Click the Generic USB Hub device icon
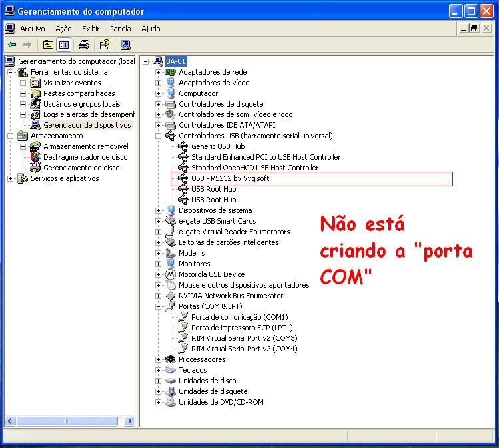 [183, 146]
